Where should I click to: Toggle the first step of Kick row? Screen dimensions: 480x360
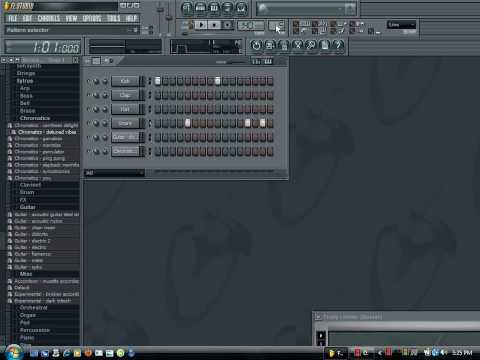158,81
